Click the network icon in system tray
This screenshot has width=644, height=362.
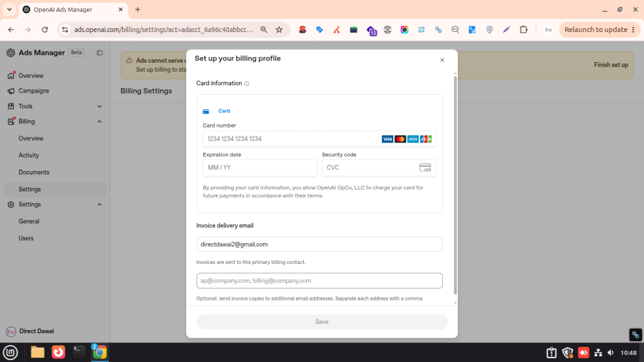(x=598, y=353)
